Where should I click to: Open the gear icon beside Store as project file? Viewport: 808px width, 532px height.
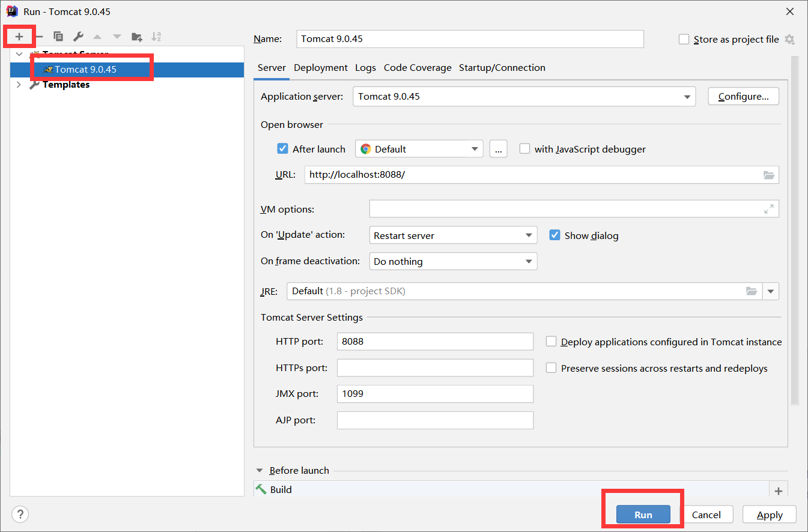click(790, 40)
